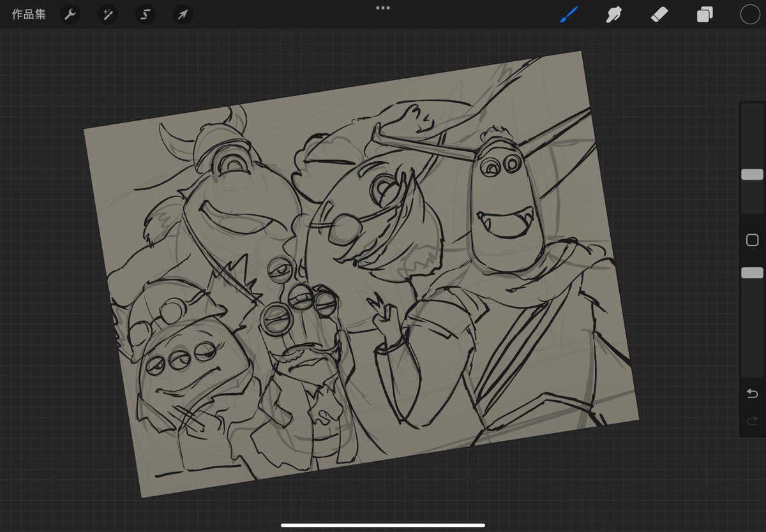Image resolution: width=766 pixels, height=532 pixels.
Task: Click the brush opacity slider handle
Action: click(752, 272)
